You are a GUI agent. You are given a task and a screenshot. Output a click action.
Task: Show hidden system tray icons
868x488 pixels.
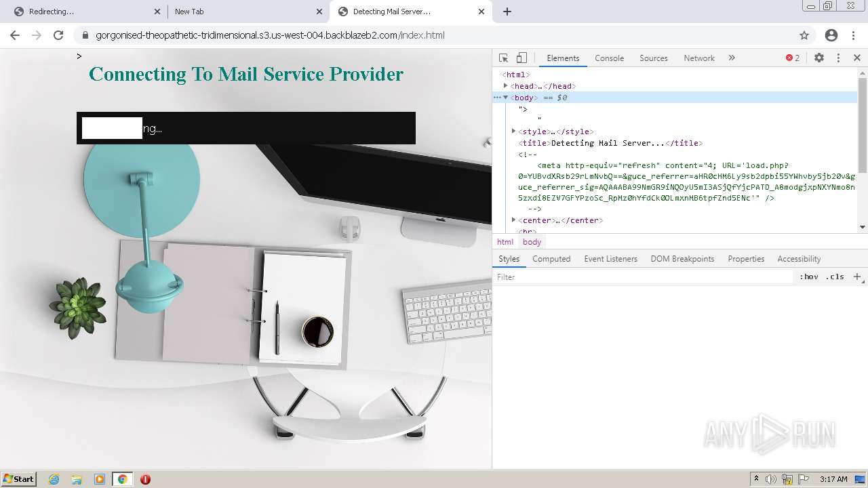coord(756,479)
